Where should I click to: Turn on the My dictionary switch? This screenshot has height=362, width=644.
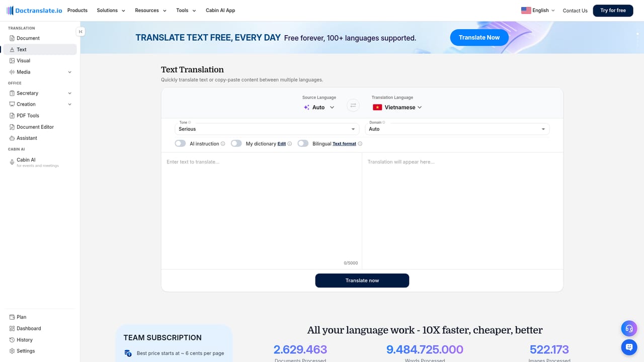click(x=236, y=144)
